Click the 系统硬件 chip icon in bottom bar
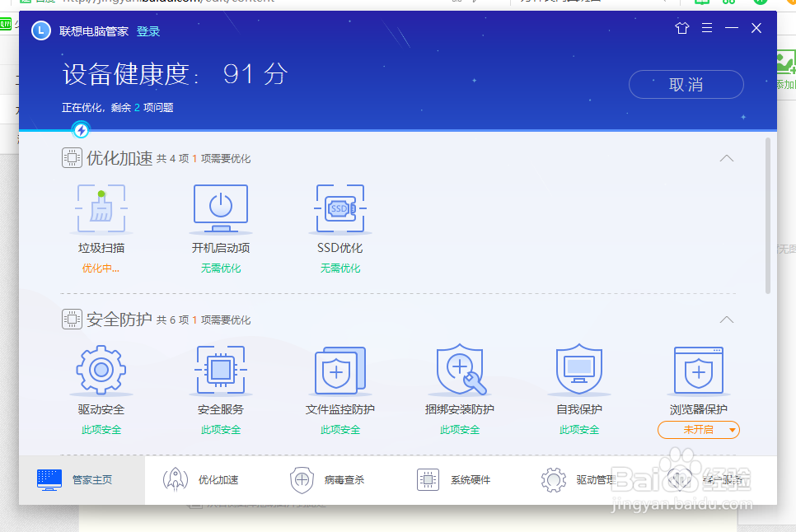The image size is (796, 532). click(x=428, y=480)
